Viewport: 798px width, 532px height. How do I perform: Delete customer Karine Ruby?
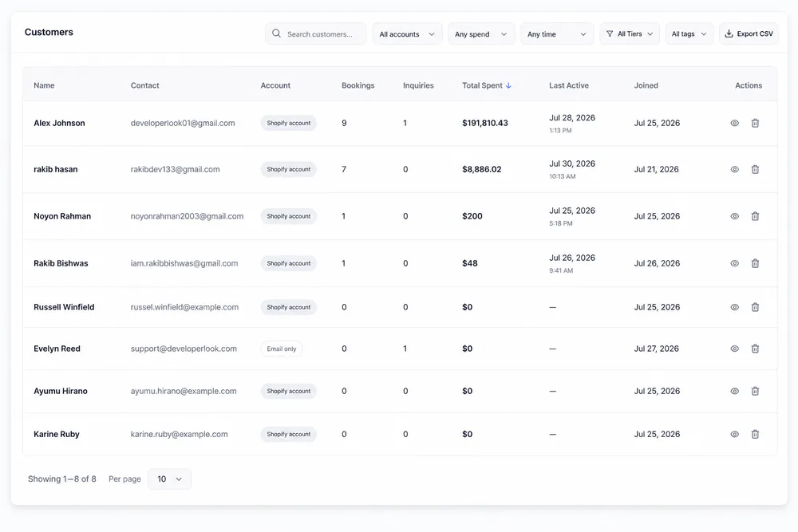pos(755,435)
